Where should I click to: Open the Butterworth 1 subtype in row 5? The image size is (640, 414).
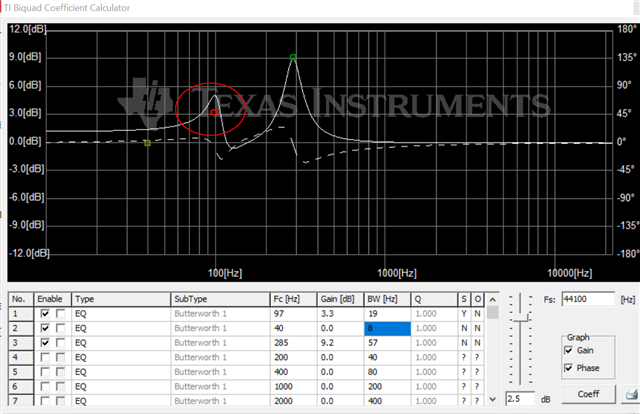(220, 372)
